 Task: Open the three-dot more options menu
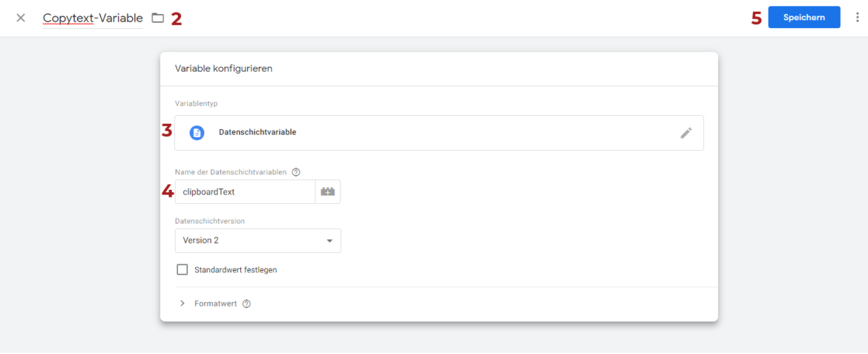(x=857, y=18)
